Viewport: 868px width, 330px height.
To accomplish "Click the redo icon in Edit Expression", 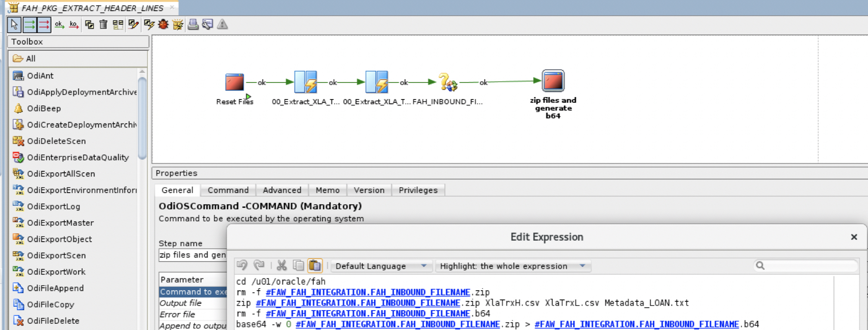I will pyautogui.click(x=259, y=265).
